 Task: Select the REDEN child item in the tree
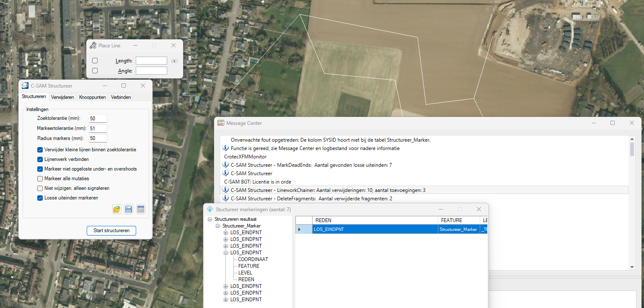[246, 280]
